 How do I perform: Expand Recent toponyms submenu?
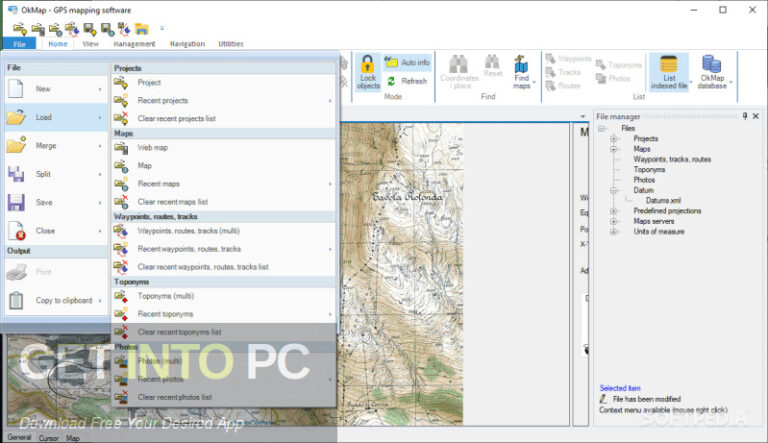[224, 314]
